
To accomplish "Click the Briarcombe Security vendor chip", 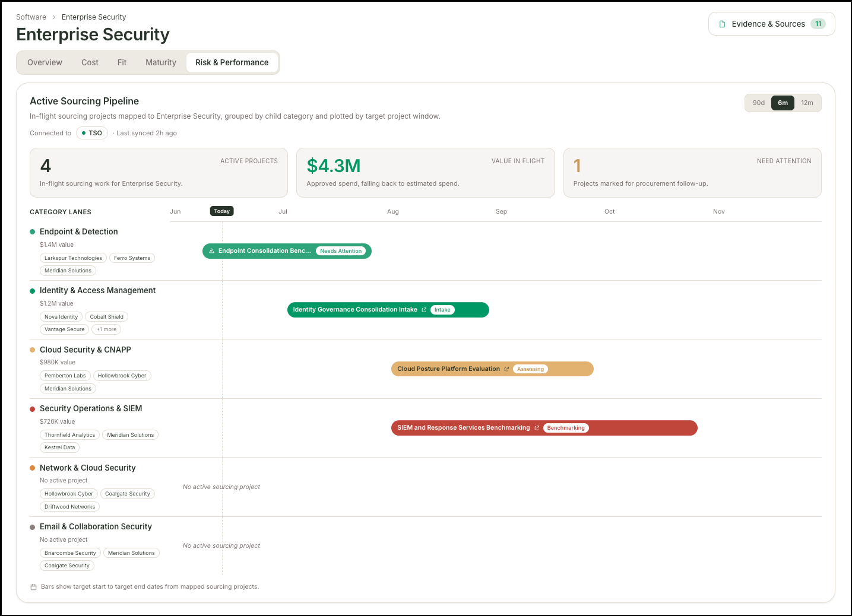I will (x=70, y=553).
